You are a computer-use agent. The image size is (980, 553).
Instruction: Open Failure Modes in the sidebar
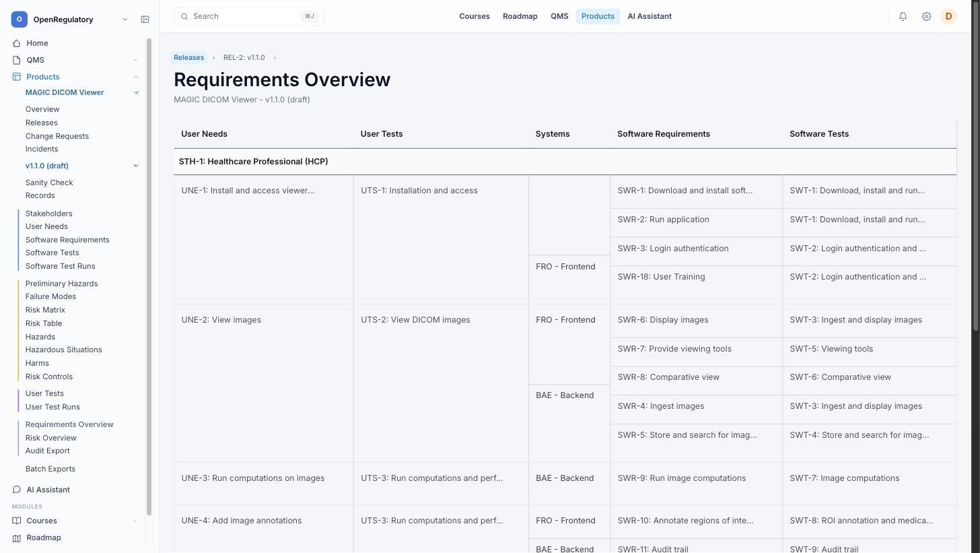point(51,296)
